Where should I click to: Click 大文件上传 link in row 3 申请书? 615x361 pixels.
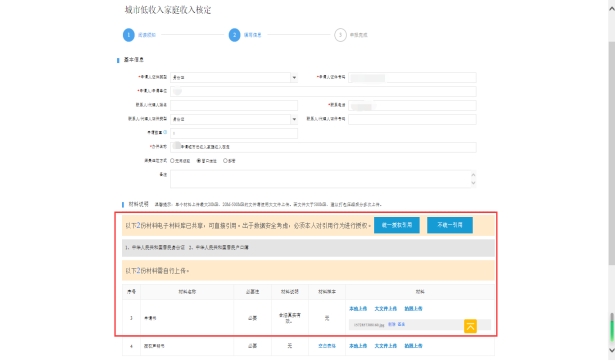386,309
